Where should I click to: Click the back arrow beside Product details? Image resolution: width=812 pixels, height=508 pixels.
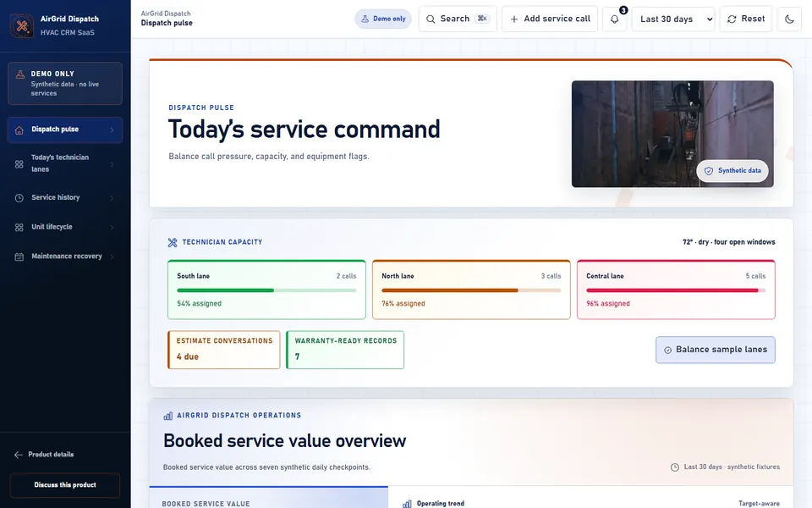coord(18,455)
